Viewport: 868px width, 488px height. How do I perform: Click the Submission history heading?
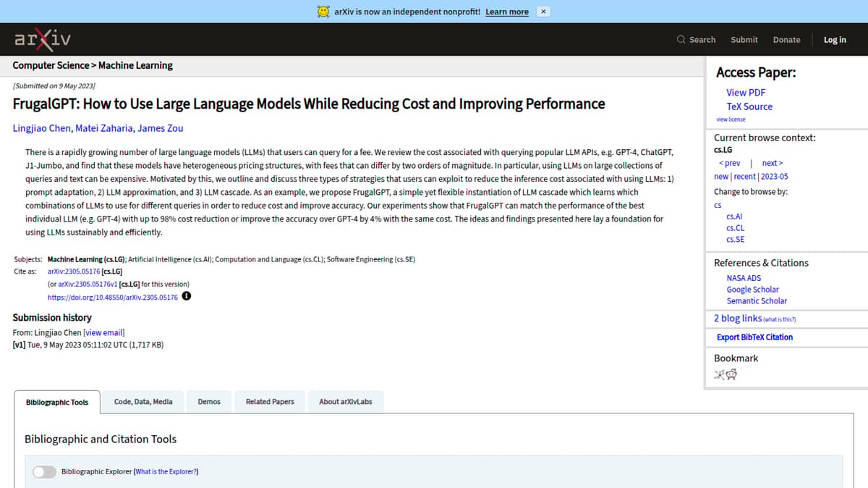52,317
